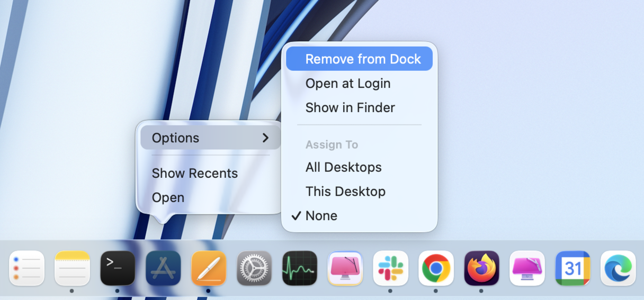
Task: Open CleanMyMac icon with yellow border
Action: click(x=345, y=268)
